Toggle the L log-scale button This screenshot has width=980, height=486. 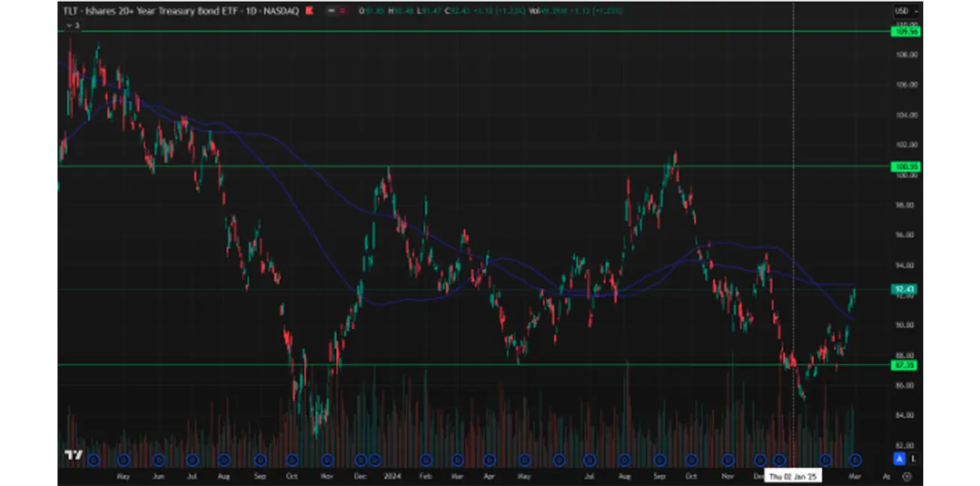pyautogui.click(x=913, y=459)
